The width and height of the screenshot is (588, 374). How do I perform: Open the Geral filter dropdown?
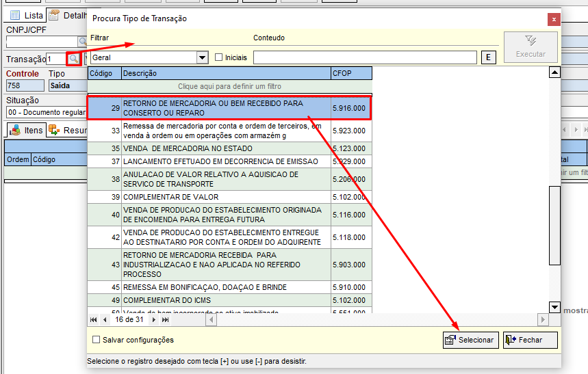pos(202,57)
